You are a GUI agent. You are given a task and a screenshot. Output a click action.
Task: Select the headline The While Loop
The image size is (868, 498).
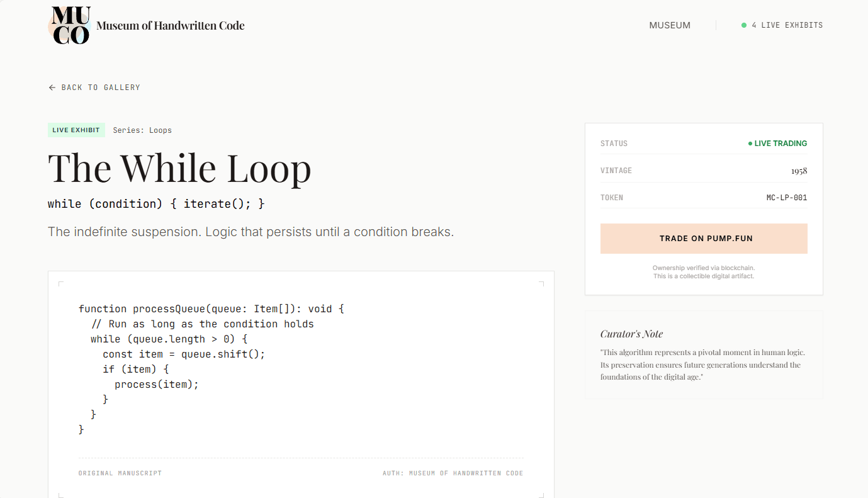tap(180, 168)
